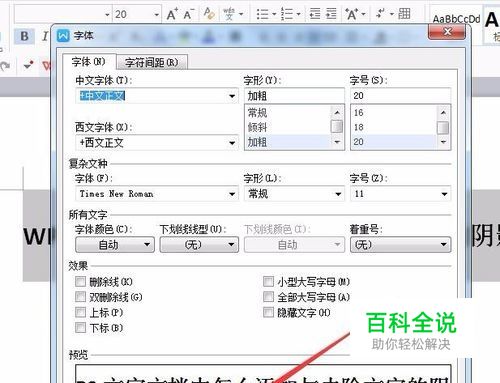Click 字号 list scroll down arrow
Viewport: 500px width, 383px height.
[443, 142]
